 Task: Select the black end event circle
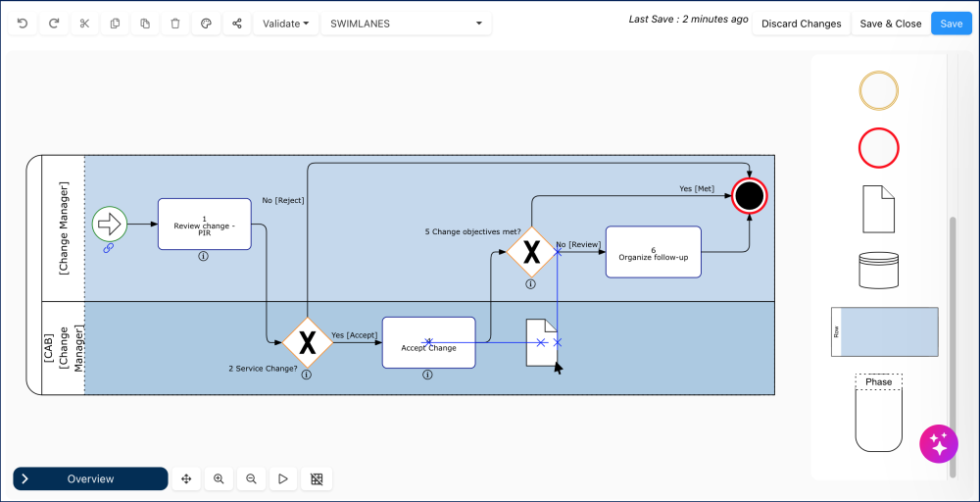click(x=750, y=196)
